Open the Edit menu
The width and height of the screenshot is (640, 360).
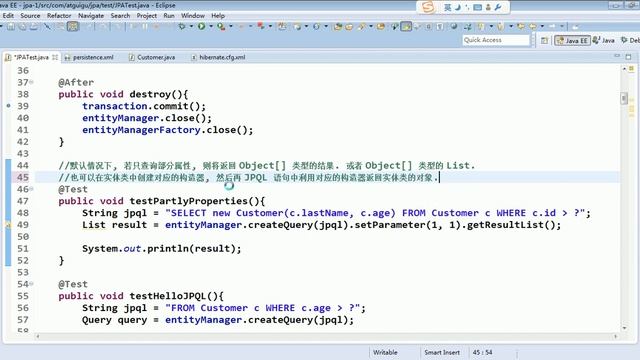coord(8,16)
